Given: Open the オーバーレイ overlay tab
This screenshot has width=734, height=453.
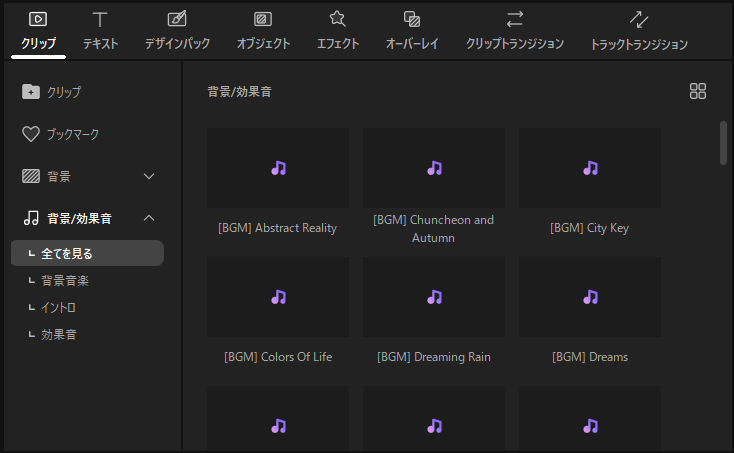Looking at the screenshot, I should click(411, 30).
